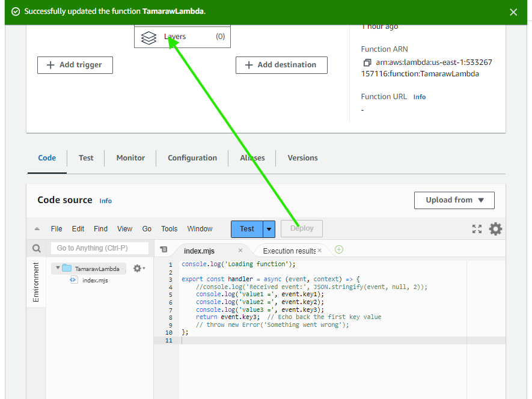Close the index.mjs editor tab
Viewport: 532px width, 399px height.
[240, 251]
